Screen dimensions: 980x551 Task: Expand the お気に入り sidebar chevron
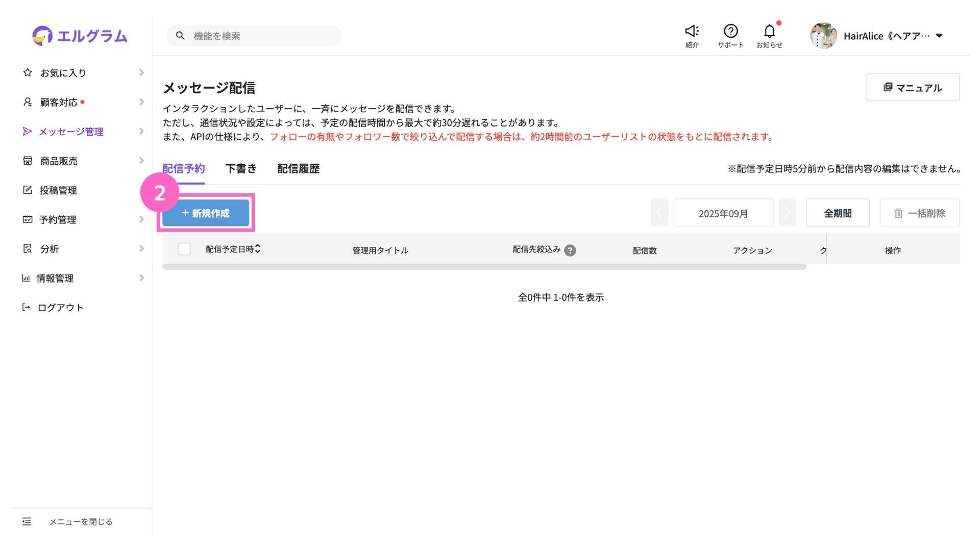pos(141,73)
